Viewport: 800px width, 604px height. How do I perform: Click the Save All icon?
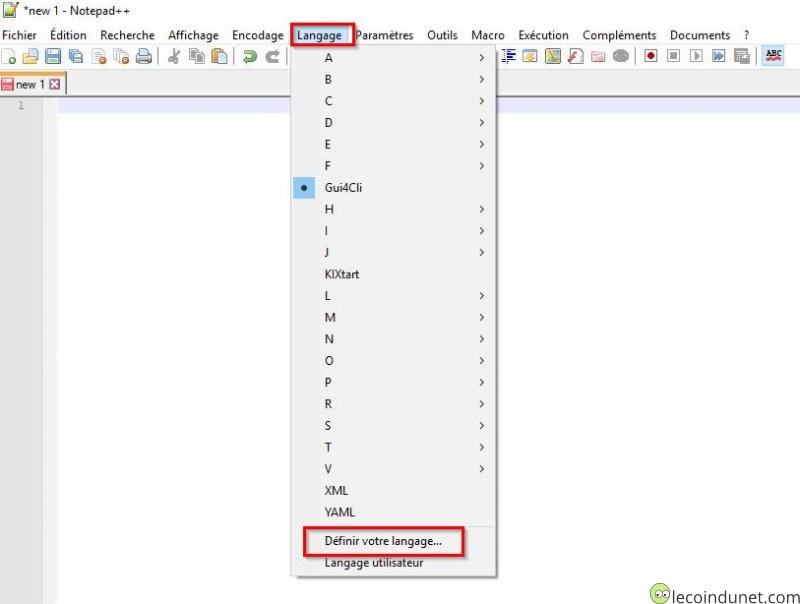click(x=76, y=56)
